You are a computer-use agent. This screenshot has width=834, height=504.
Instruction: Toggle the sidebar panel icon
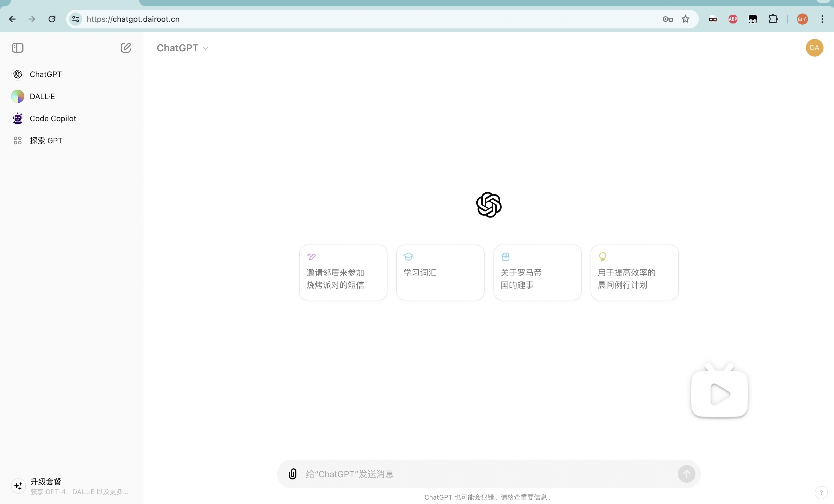[18, 48]
